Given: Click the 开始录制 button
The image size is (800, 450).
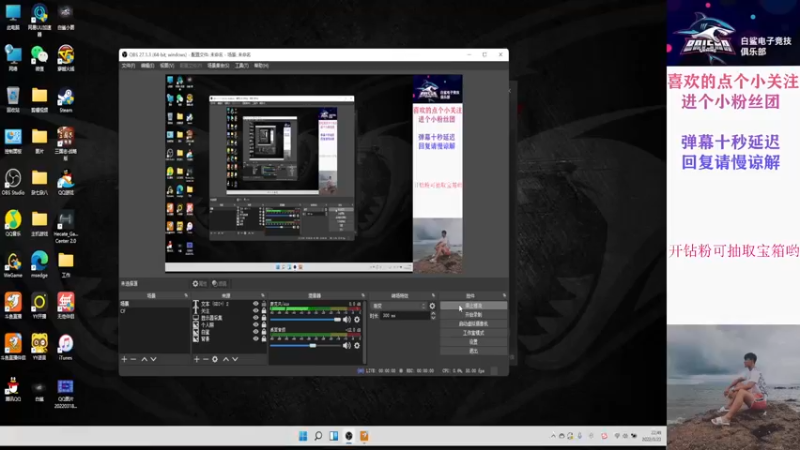Looking at the screenshot, I should click(x=473, y=315).
